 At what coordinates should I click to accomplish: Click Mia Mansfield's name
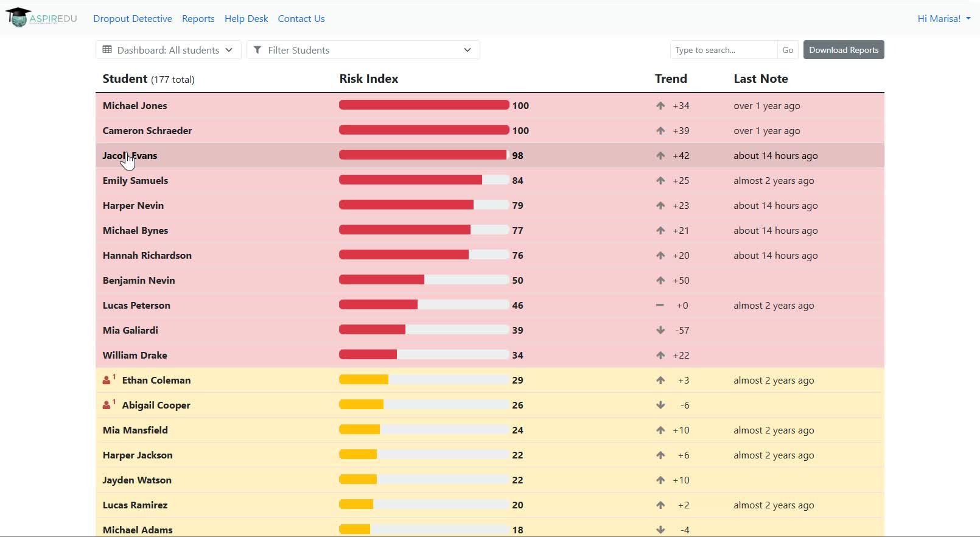coord(135,430)
